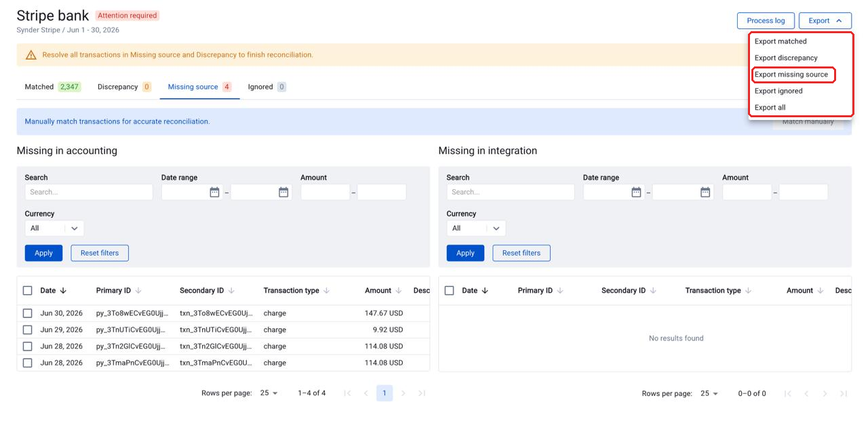Select the Missing source tab
The height and width of the screenshot is (440, 868).
point(199,87)
